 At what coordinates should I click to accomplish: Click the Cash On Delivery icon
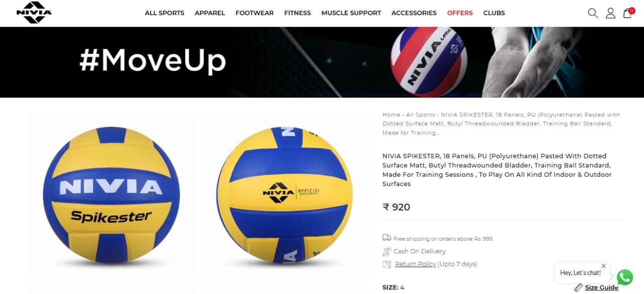386,251
